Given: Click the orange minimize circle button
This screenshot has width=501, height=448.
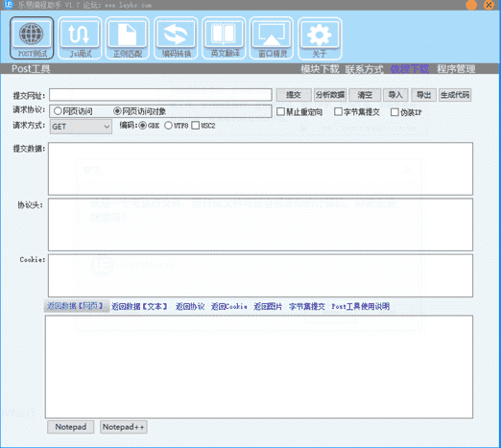Looking at the screenshot, I should click(x=471, y=5).
